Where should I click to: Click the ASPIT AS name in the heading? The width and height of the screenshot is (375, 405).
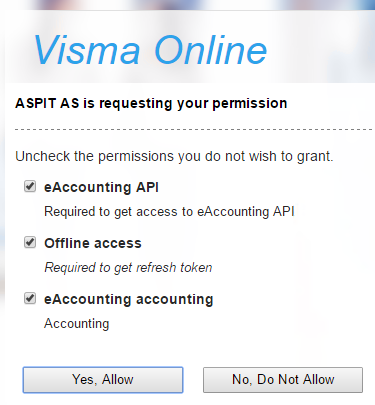coord(47,103)
